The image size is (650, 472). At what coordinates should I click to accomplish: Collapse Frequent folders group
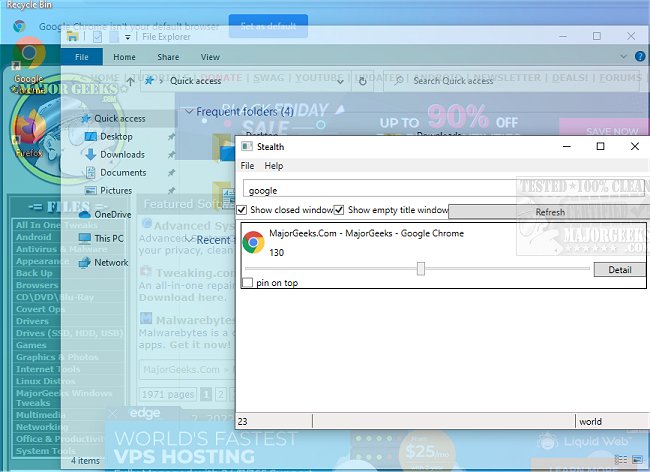189,112
